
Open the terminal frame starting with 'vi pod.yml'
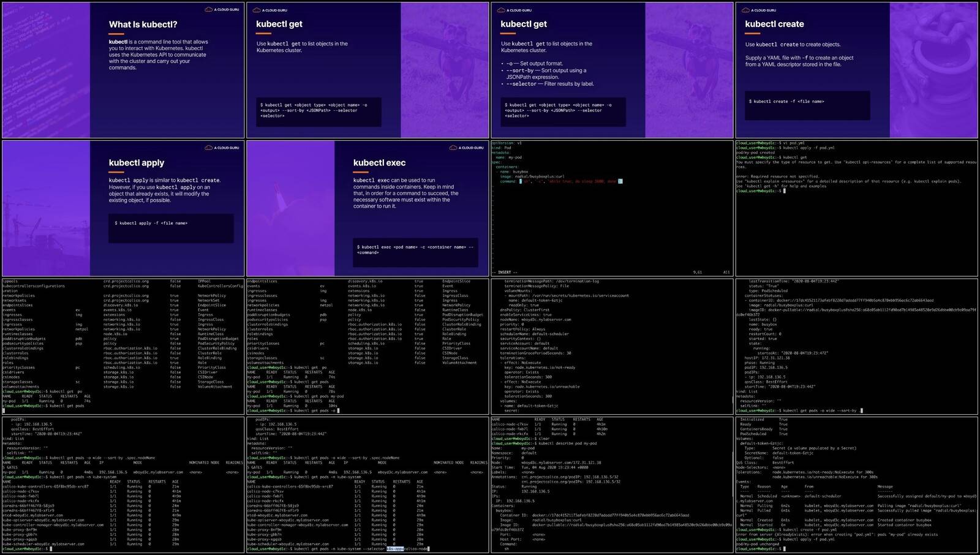tap(856, 208)
